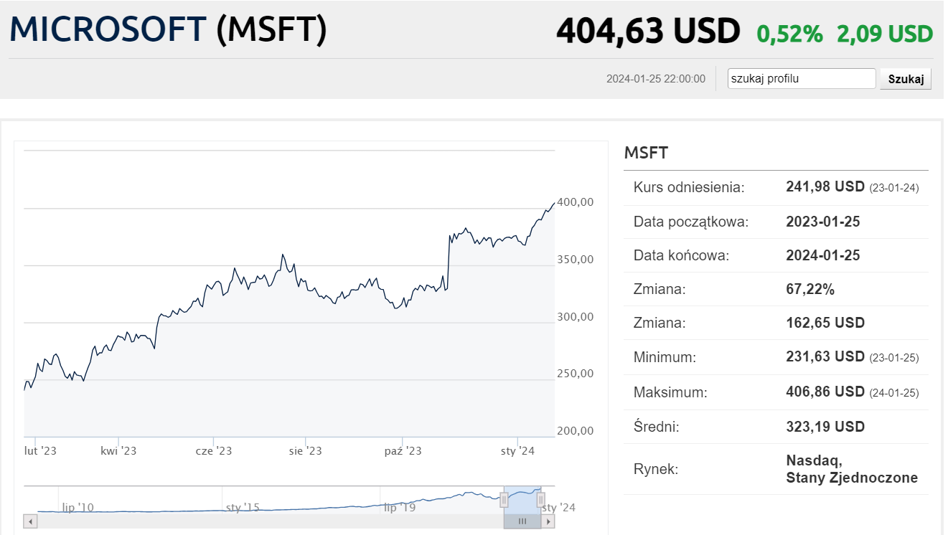Viewport: 948px width, 535px height.
Task: Click the blue selected range in navigator
Action: pos(522,499)
